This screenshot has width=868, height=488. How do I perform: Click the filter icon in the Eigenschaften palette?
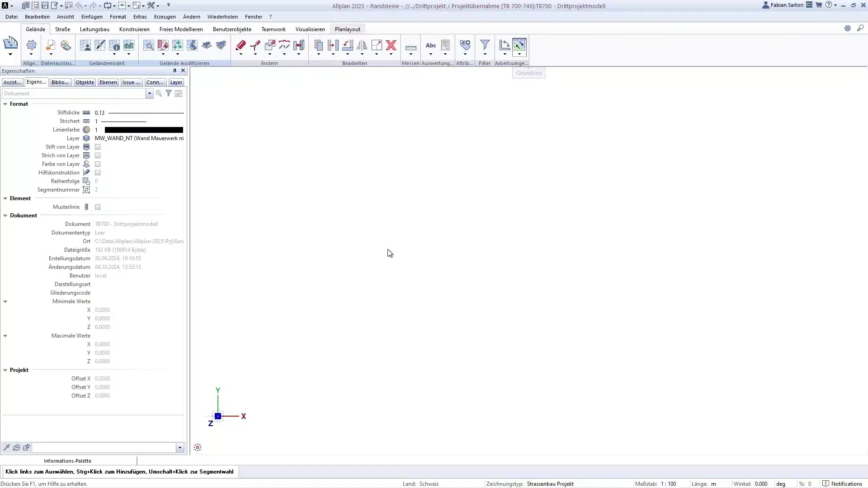coord(169,93)
